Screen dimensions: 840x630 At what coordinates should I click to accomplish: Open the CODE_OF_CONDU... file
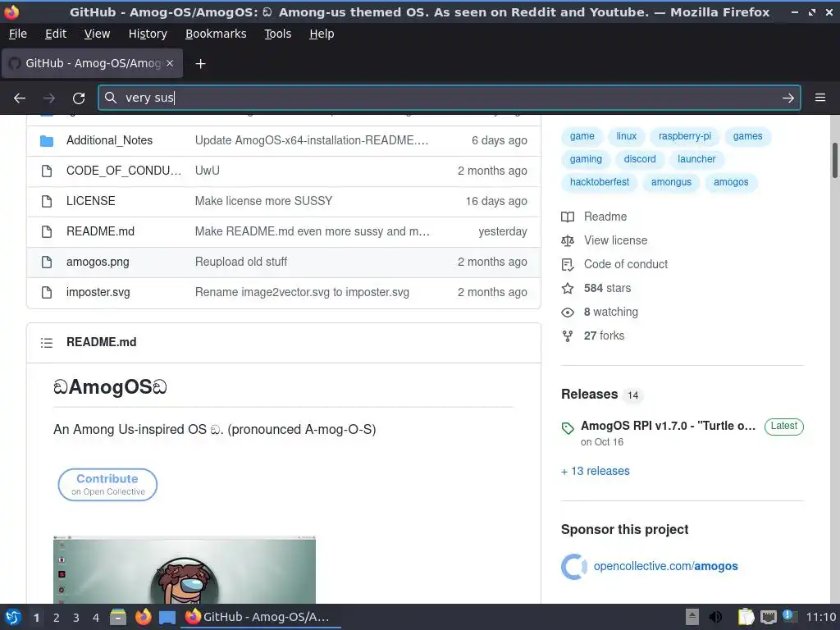point(124,171)
